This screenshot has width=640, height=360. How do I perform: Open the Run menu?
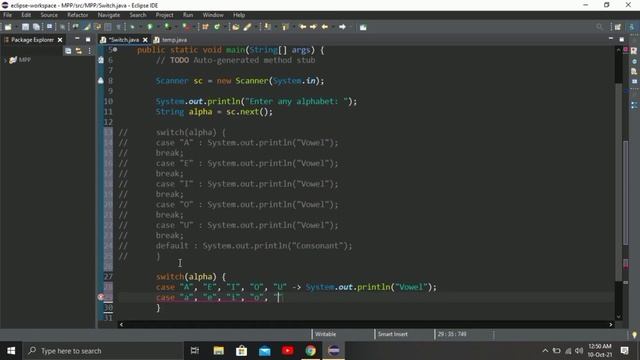188,15
